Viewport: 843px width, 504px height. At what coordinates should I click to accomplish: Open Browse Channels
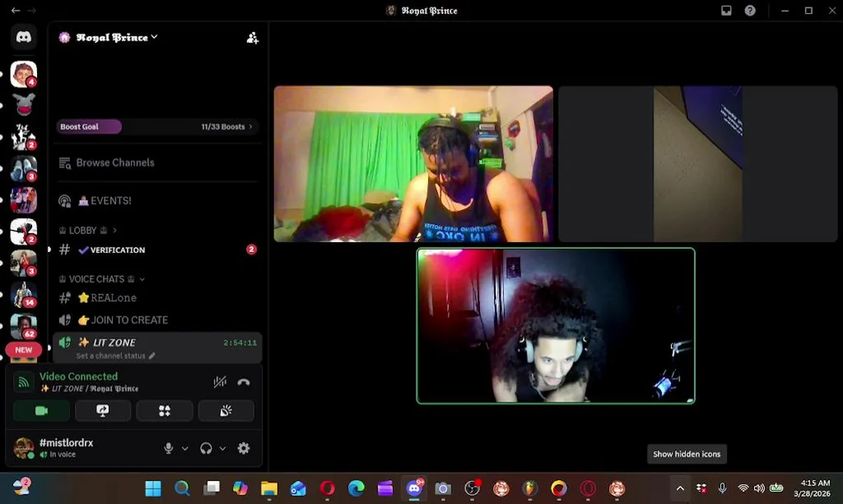point(158,162)
